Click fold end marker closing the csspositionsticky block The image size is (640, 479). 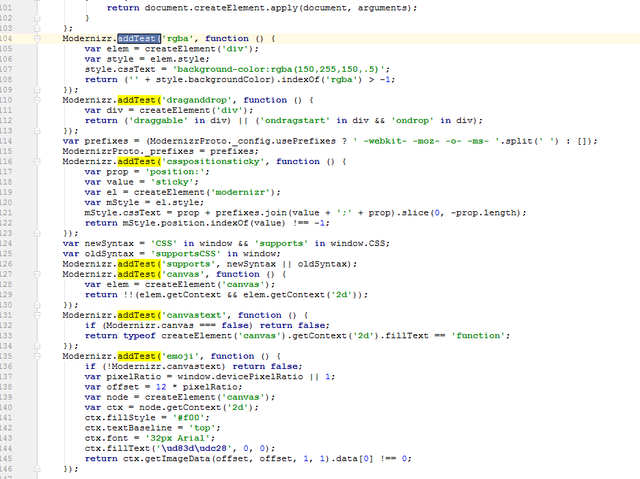tap(37, 233)
